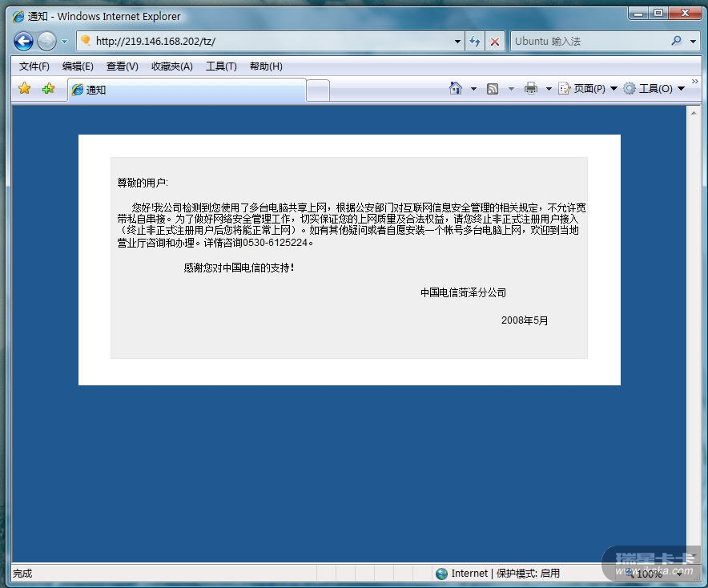708x588 pixels.
Task: Click the 尊敬的用户 greeting text
Action: point(143,183)
